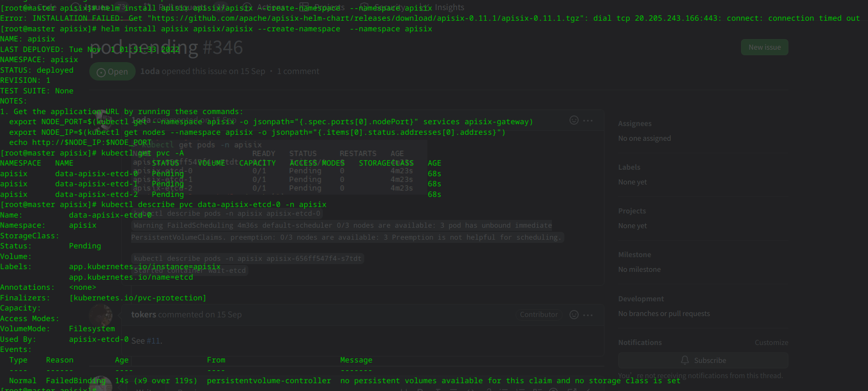868x391 pixels.
Task: Click '1 comment' in the issue header
Action: click(298, 71)
